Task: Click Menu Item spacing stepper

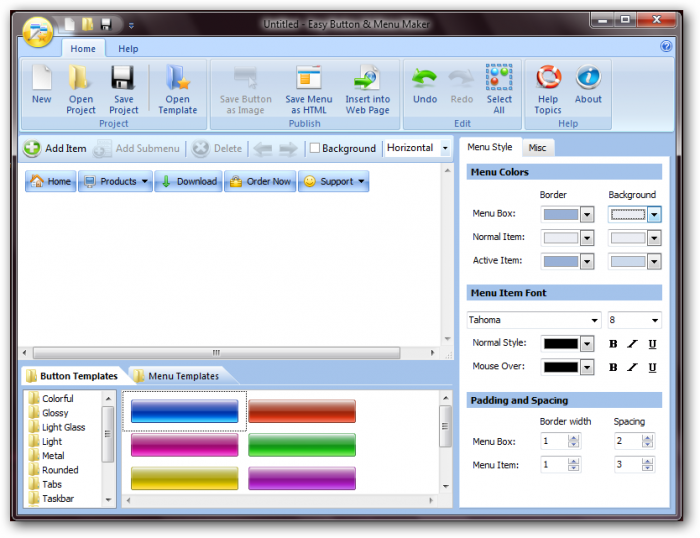Action: click(647, 465)
